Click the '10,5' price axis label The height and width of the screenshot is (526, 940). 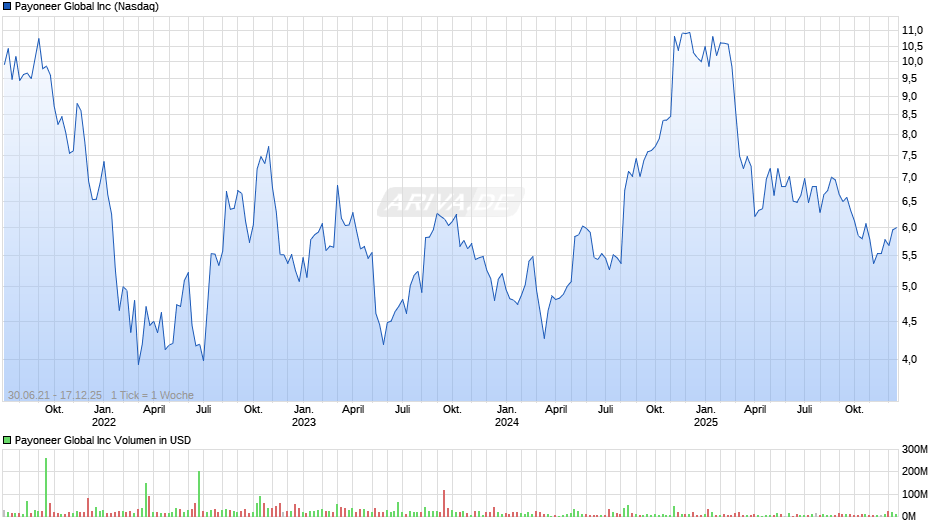[x=912, y=46]
